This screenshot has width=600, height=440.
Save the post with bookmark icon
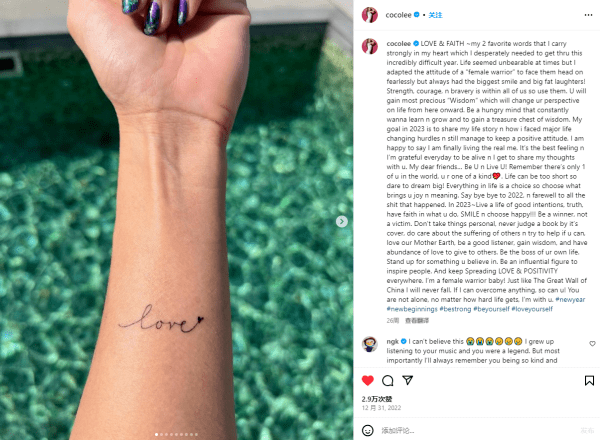pyautogui.click(x=589, y=380)
